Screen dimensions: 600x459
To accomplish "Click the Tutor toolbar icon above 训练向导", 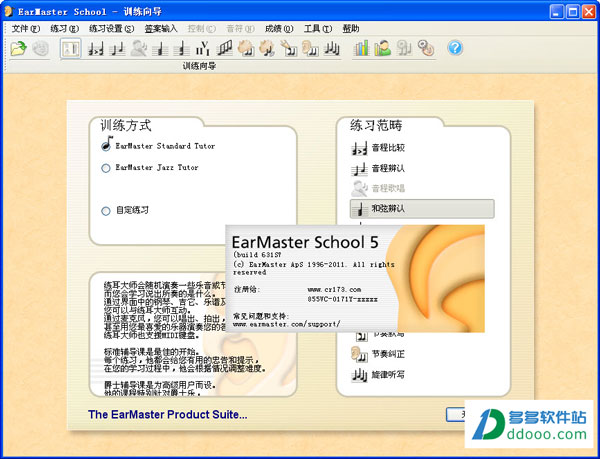I will point(70,49).
